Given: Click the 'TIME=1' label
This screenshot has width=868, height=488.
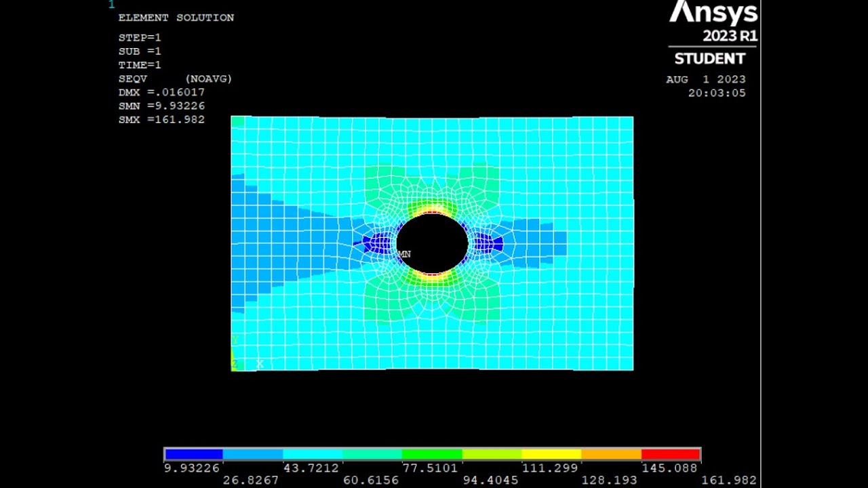Looking at the screenshot, I should [x=140, y=65].
